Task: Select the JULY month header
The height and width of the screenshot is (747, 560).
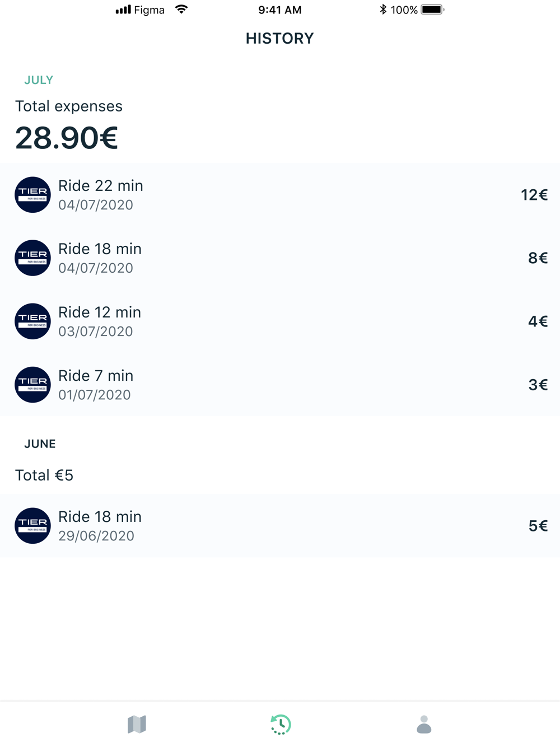Action: click(39, 80)
